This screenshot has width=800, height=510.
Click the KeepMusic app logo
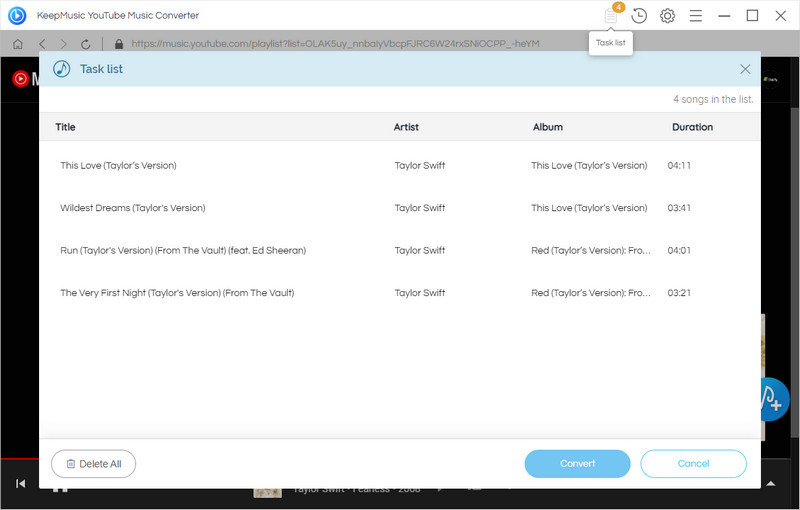click(x=17, y=15)
